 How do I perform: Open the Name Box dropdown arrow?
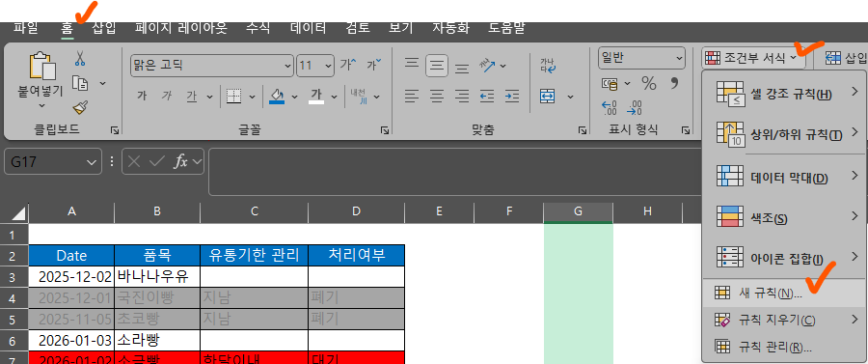(x=92, y=162)
